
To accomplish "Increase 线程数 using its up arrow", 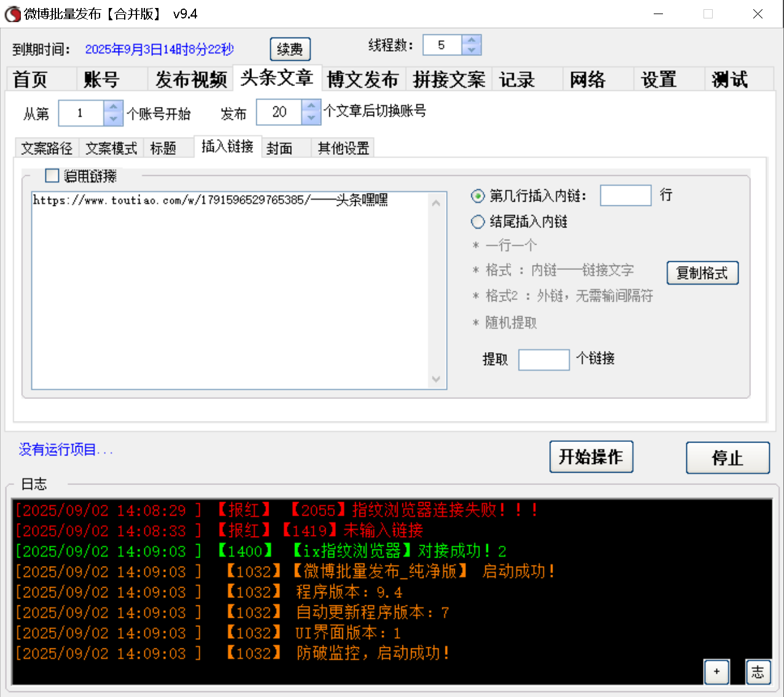I will (471, 39).
